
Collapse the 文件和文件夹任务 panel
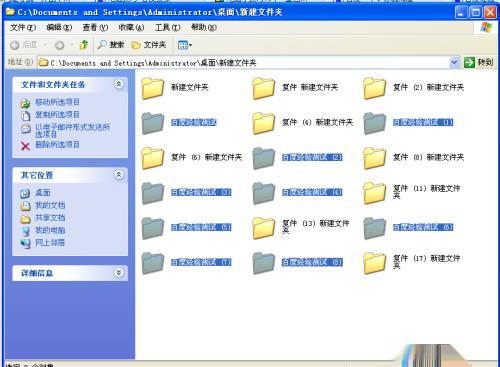pyautogui.click(x=118, y=84)
